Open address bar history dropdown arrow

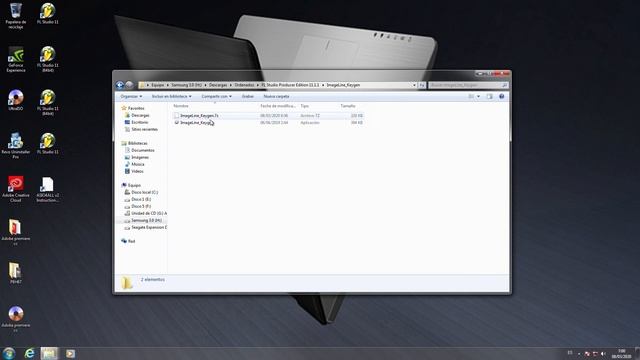[414, 85]
